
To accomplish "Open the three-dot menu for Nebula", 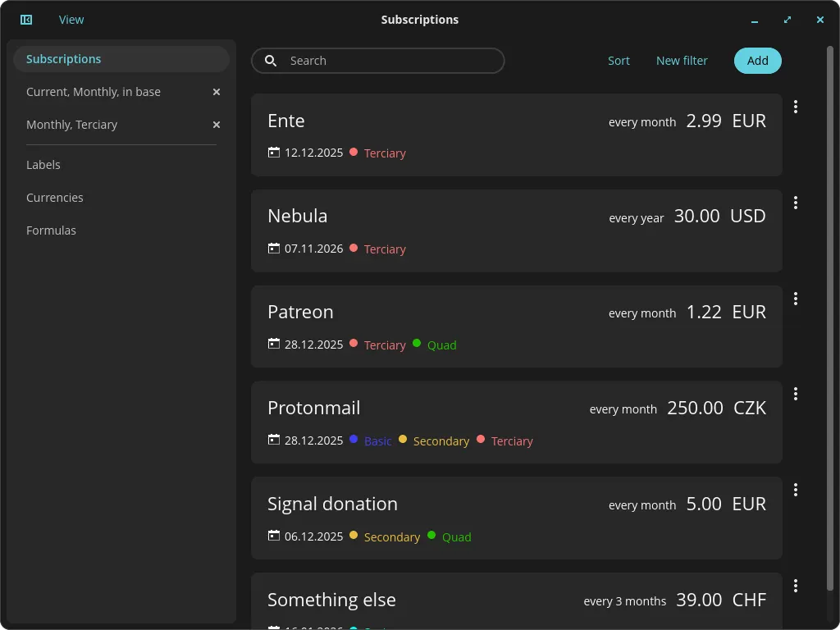I will tap(796, 203).
